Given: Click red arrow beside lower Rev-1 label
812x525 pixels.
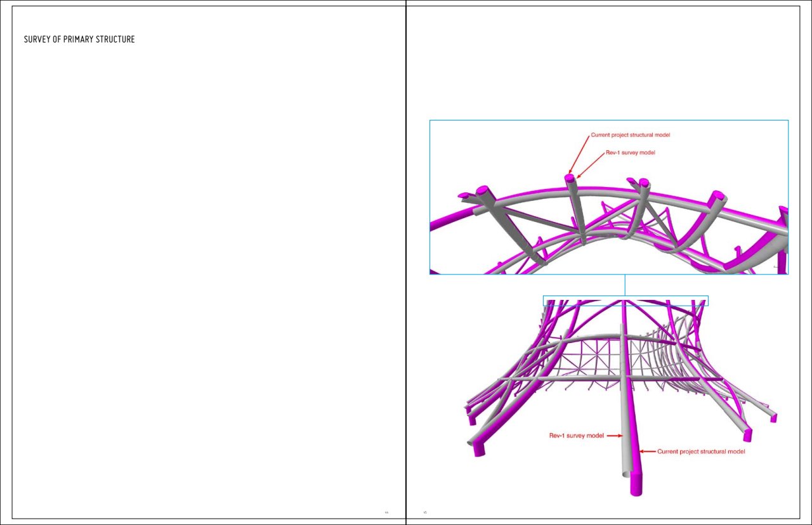Looking at the screenshot, I should (613, 436).
